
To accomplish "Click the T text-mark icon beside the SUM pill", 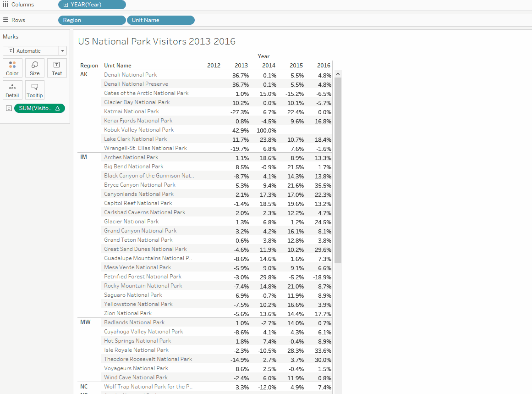I will pos(8,108).
